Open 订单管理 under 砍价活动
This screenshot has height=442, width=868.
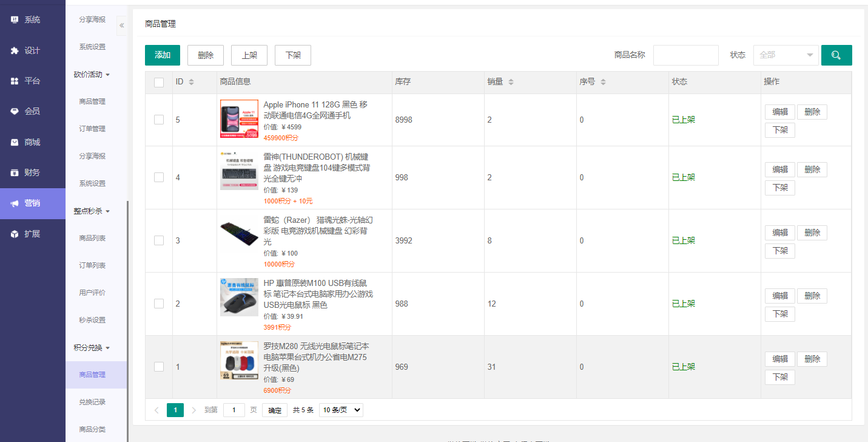click(x=92, y=129)
